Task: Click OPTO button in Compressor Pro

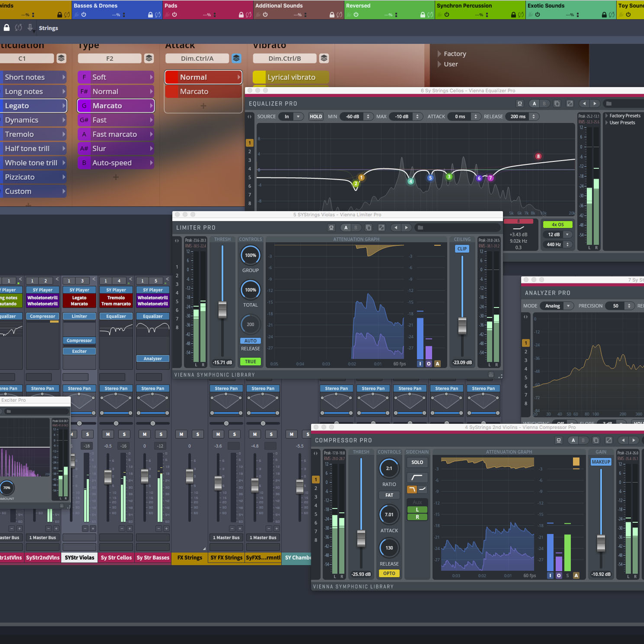Action: click(389, 574)
